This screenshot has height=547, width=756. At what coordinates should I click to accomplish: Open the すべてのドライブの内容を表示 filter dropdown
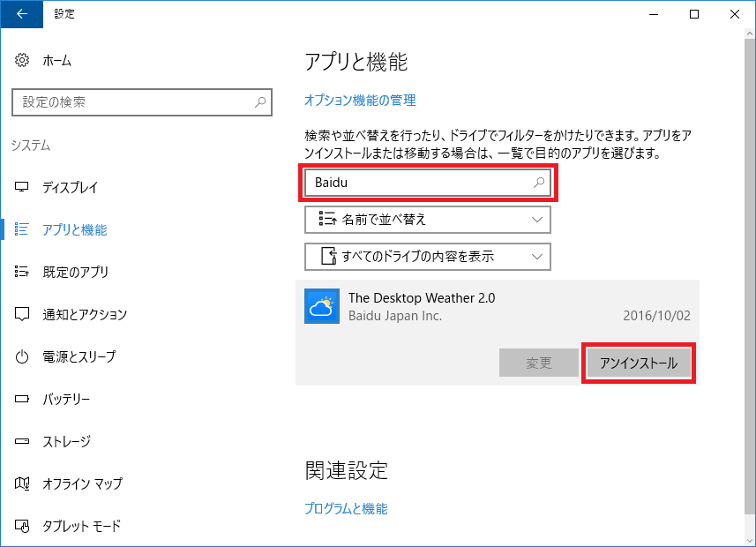tap(428, 257)
